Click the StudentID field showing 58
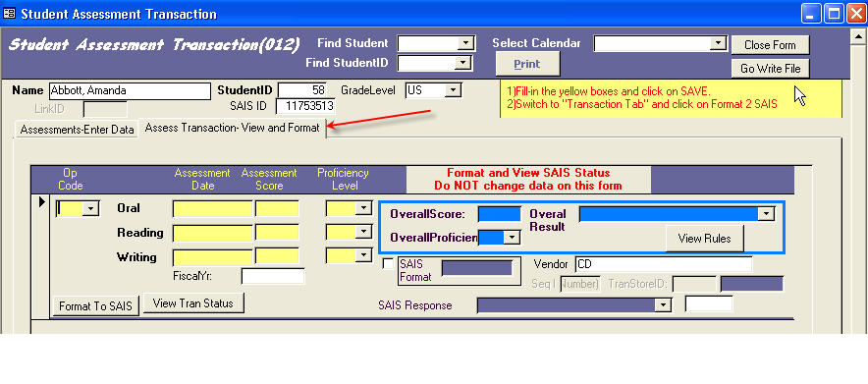Image resolution: width=868 pixels, height=384 pixels. [x=302, y=89]
